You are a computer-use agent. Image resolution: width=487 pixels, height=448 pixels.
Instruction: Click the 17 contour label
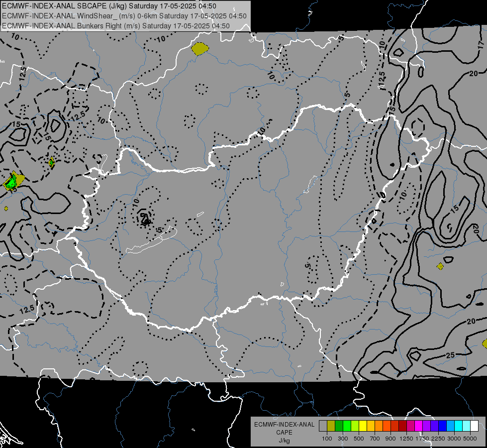click(481, 44)
